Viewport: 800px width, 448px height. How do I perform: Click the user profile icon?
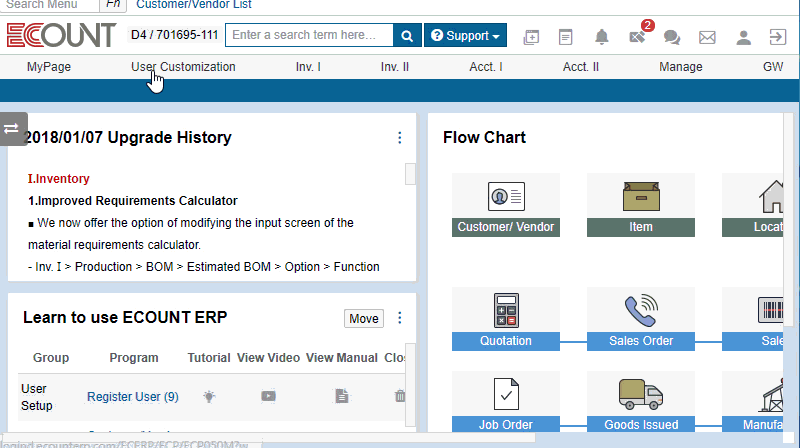pyautogui.click(x=743, y=37)
